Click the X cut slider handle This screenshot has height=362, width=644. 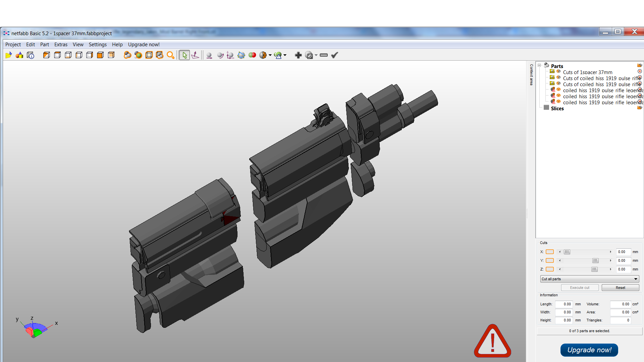(567, 252)
